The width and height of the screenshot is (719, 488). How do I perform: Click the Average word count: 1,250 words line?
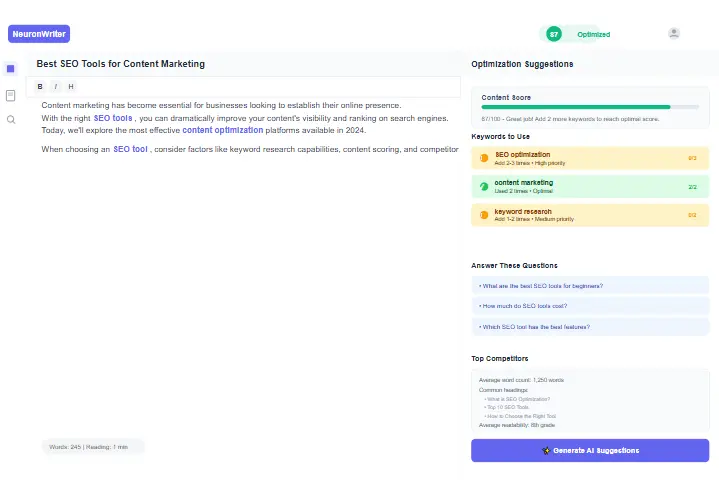tap(521, 380)
